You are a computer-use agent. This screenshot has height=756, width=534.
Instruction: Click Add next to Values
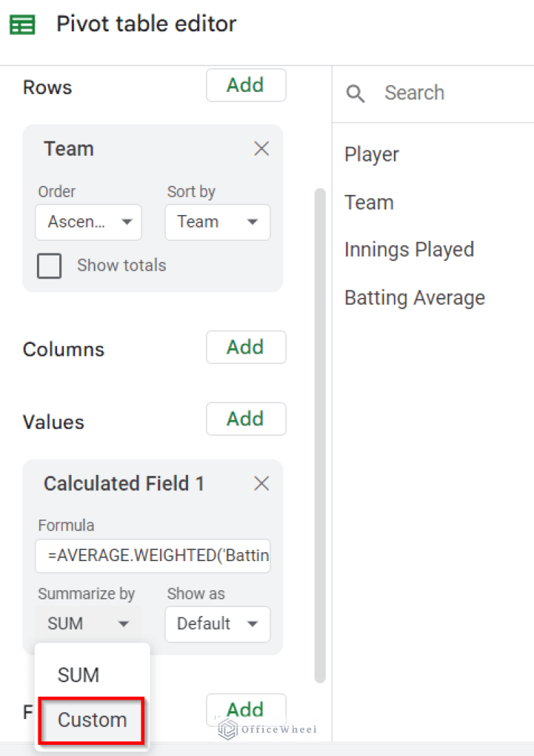(x=246, y=419)
